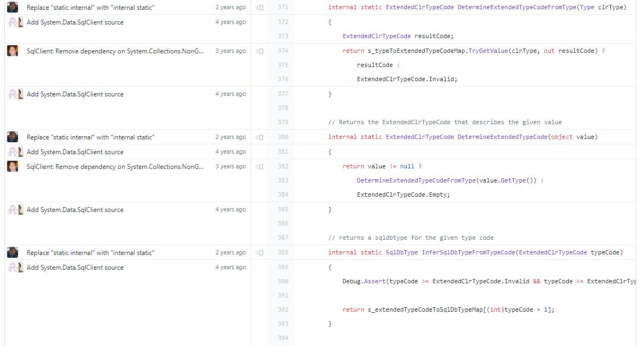
Task: View blame prior to change at line 380
Action: pos(260,137)
